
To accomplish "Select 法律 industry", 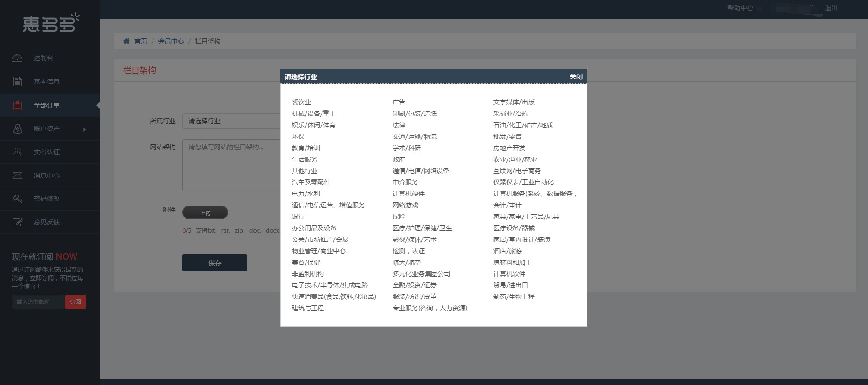I will point(399,125).
